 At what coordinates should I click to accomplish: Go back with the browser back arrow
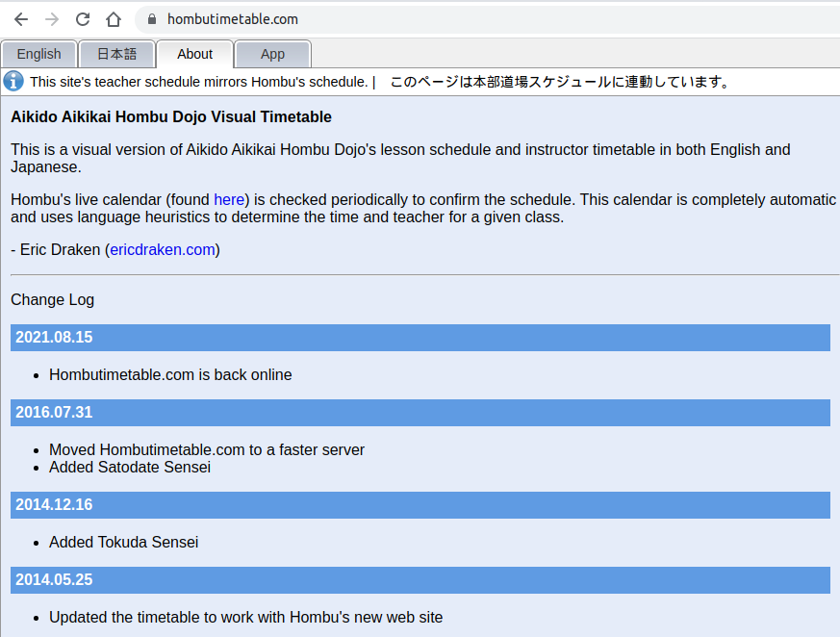[21, 19]
